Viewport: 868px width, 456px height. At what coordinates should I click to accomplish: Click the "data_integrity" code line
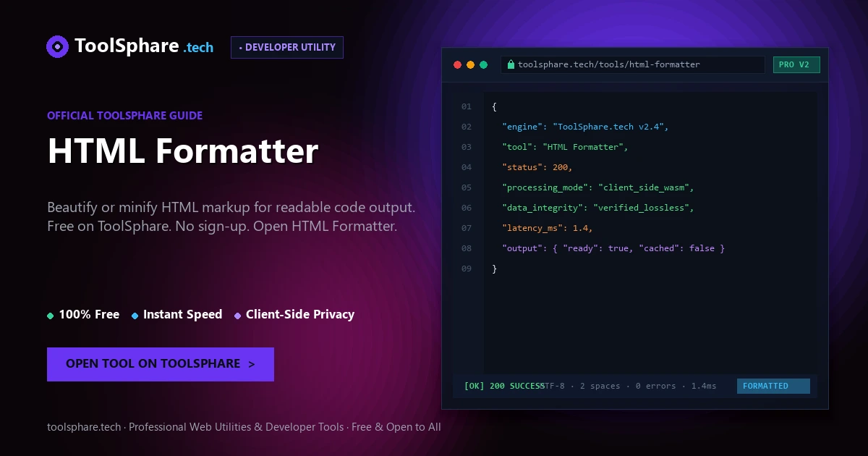598,208
